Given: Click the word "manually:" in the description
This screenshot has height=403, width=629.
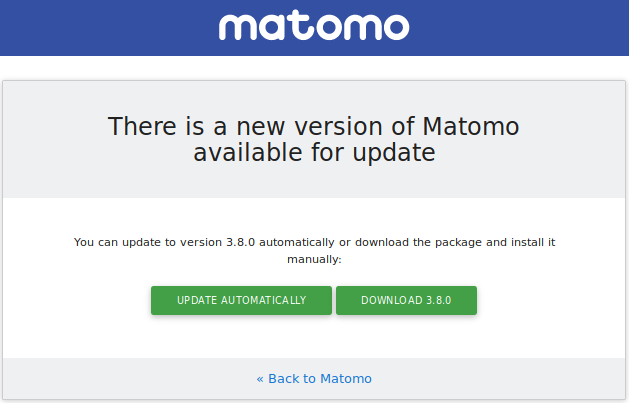Looking at the screenshot, I should pyautogui.click(x=314, y=259).
